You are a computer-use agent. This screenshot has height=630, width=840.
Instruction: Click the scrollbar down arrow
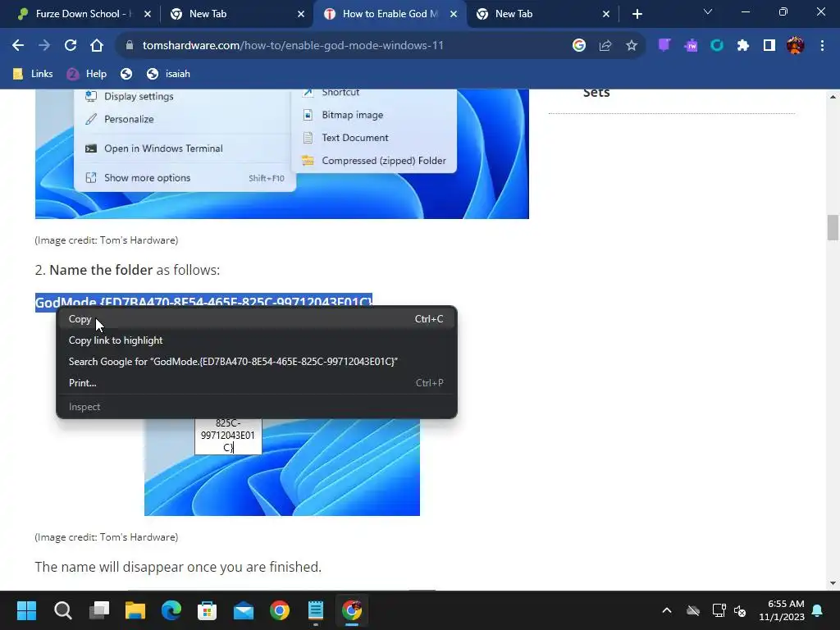[x=833, y=583]
